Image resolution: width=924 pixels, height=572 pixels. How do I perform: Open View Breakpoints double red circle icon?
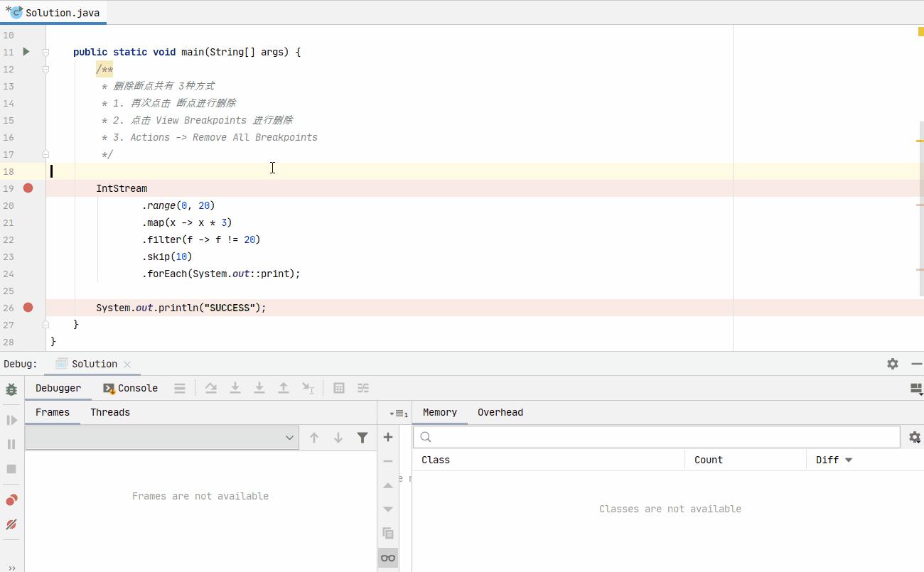[11, 500]
